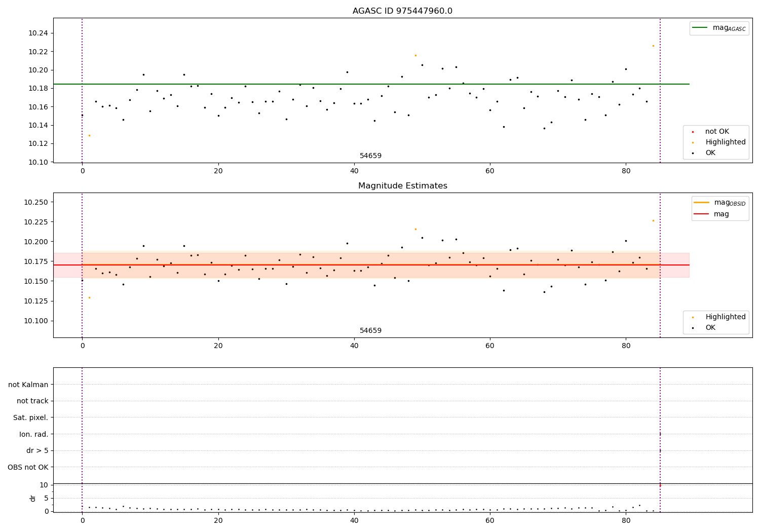
Task: Click the 'OK' legend entry in top plot
Action: point(710,153)
